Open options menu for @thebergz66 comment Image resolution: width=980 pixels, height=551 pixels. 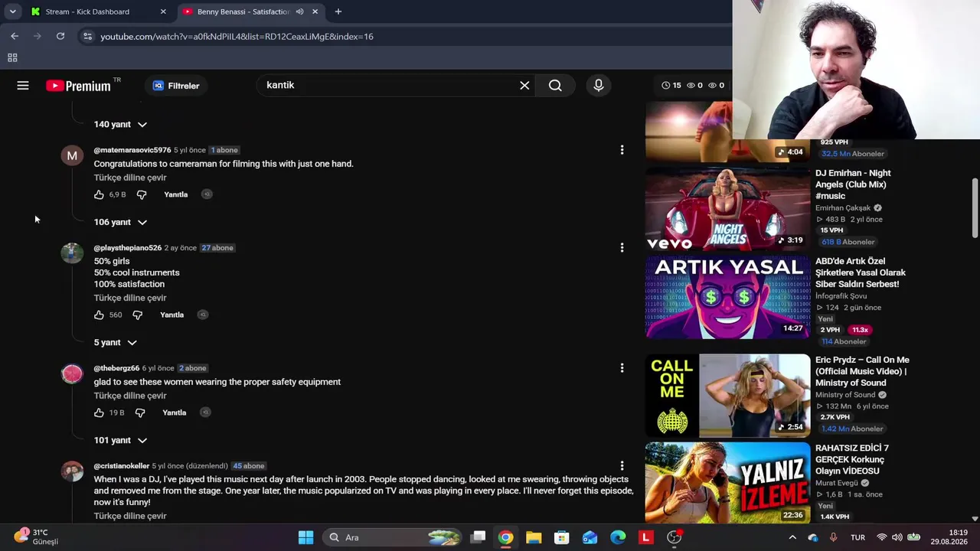(622, 368)
